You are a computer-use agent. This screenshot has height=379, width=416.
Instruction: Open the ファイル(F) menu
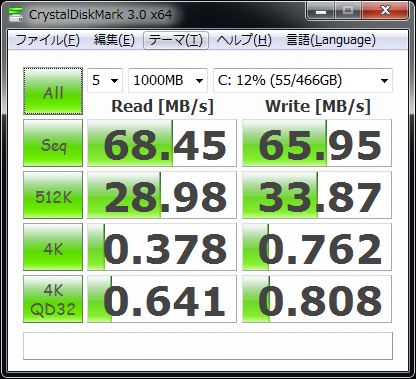tap(47, 40)
